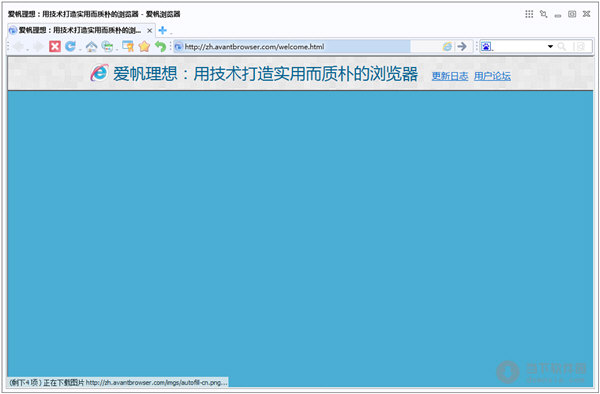Switch rendering engine via IE icon
Screen dimensions: 600x394
pyautogui.click(x=447, y=47)
